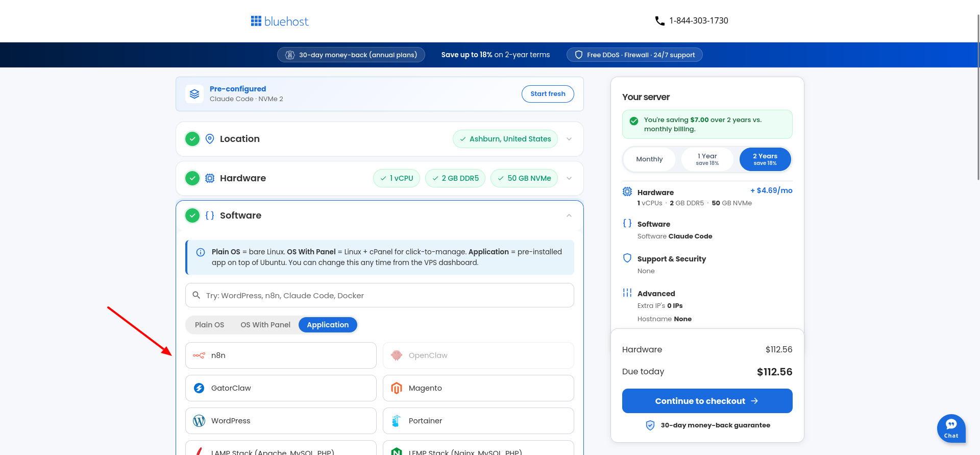
Task: Click the page vertical scrollbar
Action: click(977, 97)
